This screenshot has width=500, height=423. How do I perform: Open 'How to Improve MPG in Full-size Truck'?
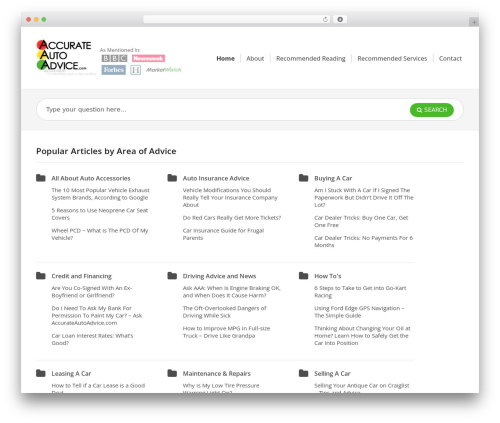(x=226, y=332)
